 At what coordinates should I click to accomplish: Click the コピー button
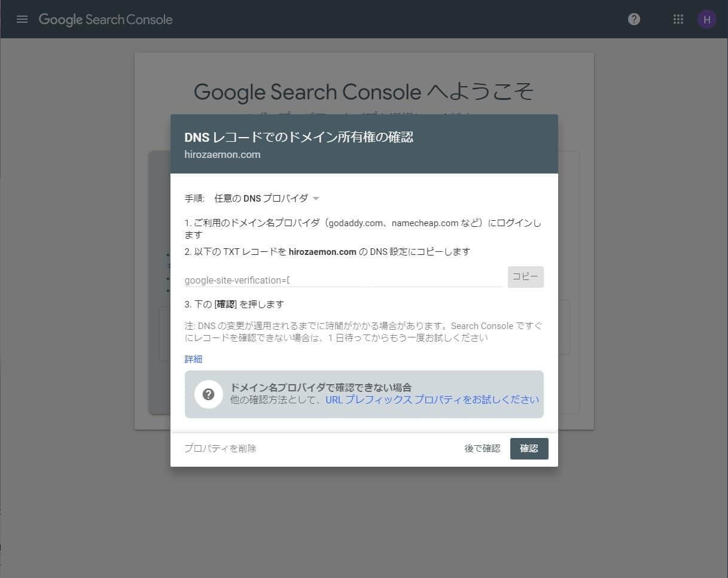click(x=526, y=277)
